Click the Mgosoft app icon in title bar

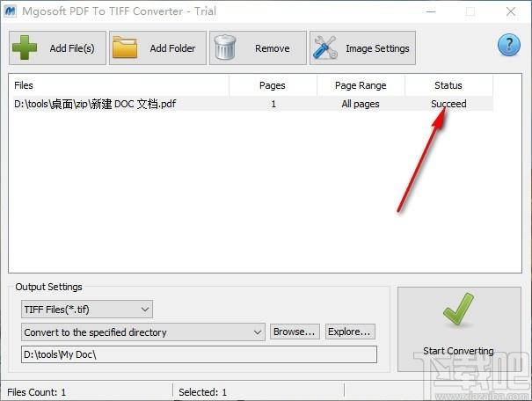tap(10, 11)
